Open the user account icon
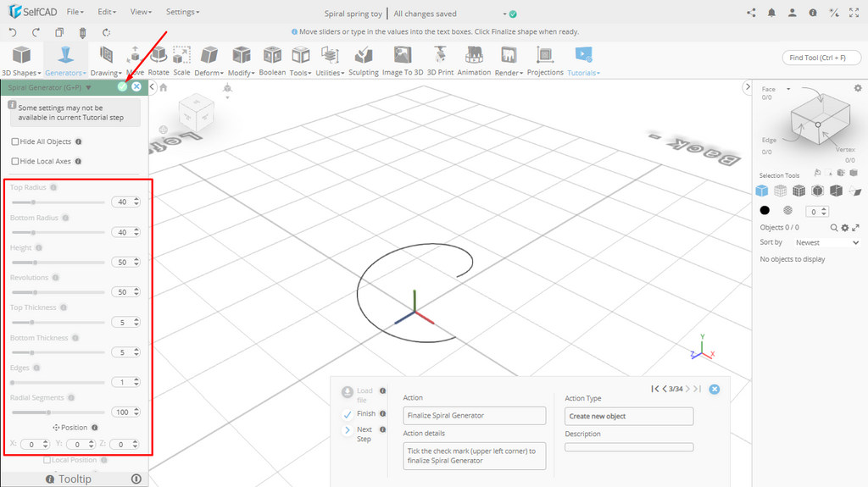Viewport: 868px width, 487px height. (x=793, y=12)
